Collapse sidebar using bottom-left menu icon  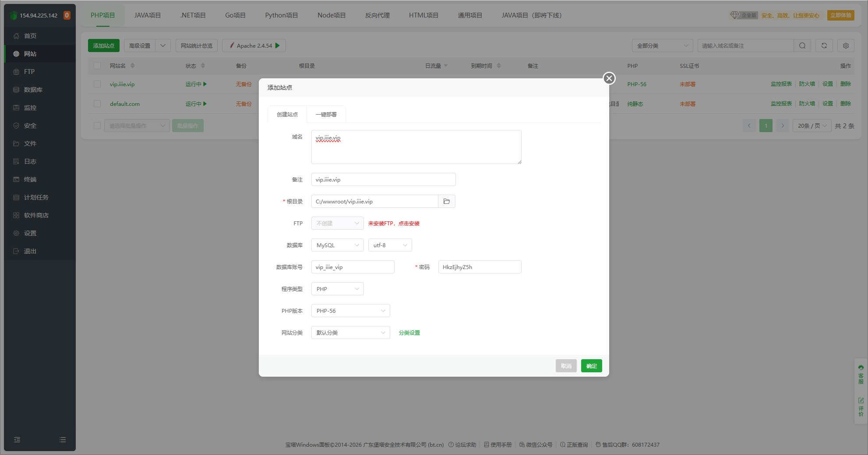[17, 440]
